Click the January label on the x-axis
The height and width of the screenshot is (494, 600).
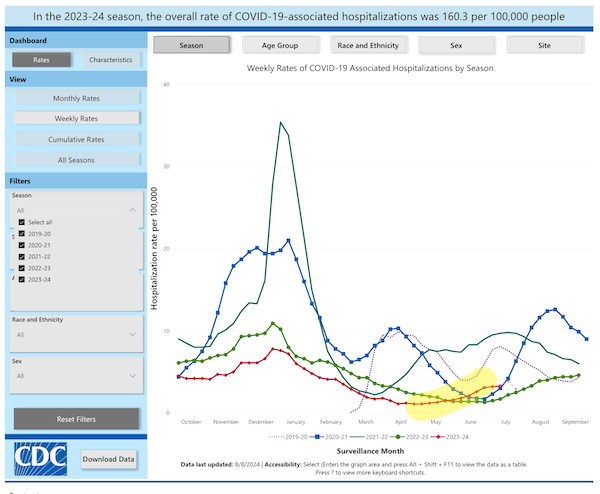tap(296, 422)
